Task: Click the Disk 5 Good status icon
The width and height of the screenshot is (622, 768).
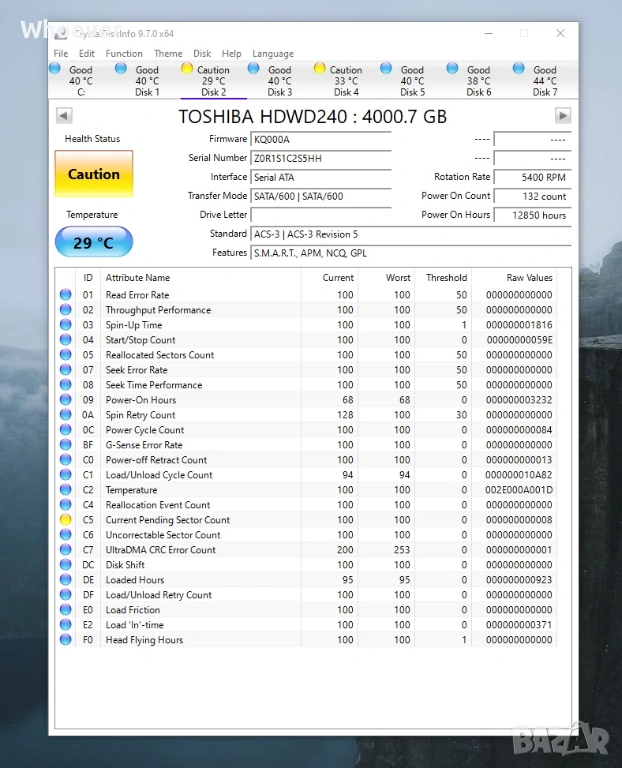Action: coord(386,69)
